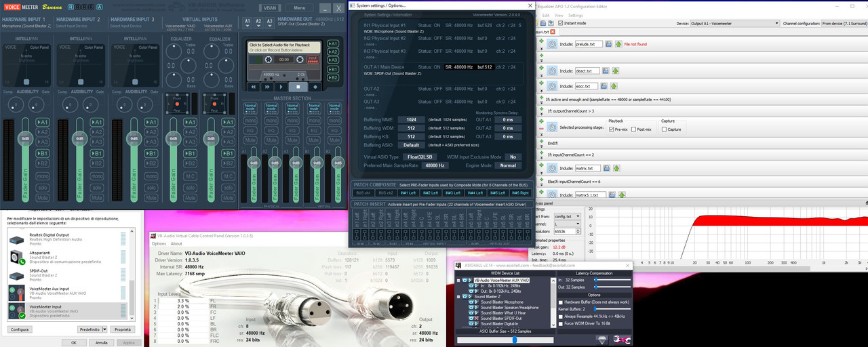Viewport: 868px width, 347px height.
Task: Select the Realtek Digital Output playback device
Action: click(68, 239)
